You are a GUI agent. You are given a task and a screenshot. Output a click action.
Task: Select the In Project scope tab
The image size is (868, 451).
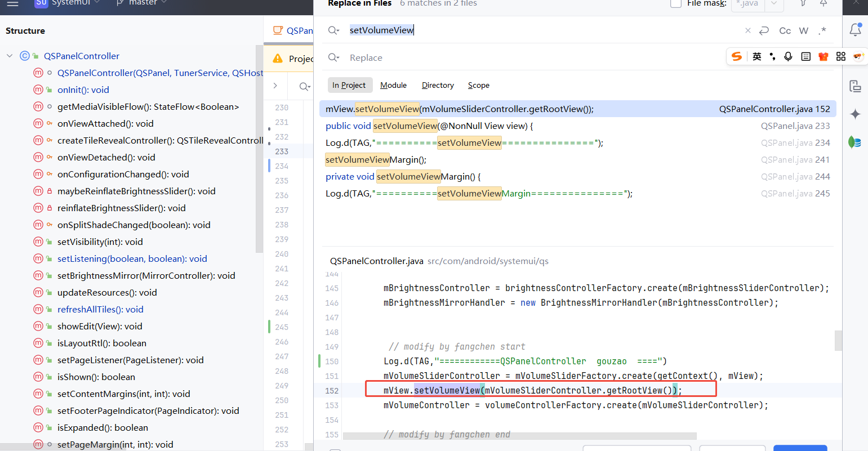[x=349, y=85]
